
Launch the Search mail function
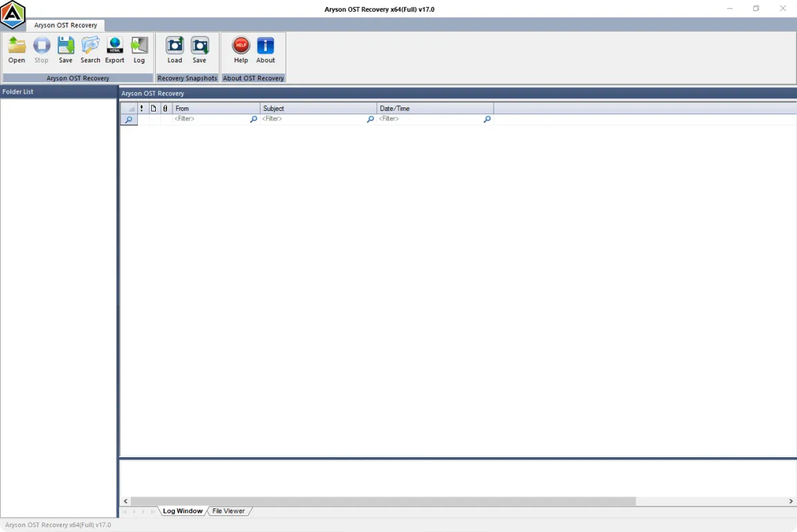90,48
